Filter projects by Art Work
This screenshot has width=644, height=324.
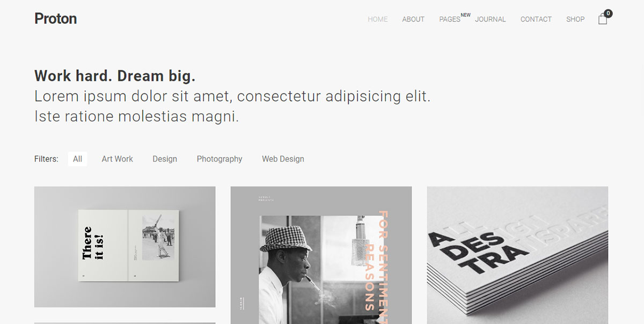tap(118, 159)
